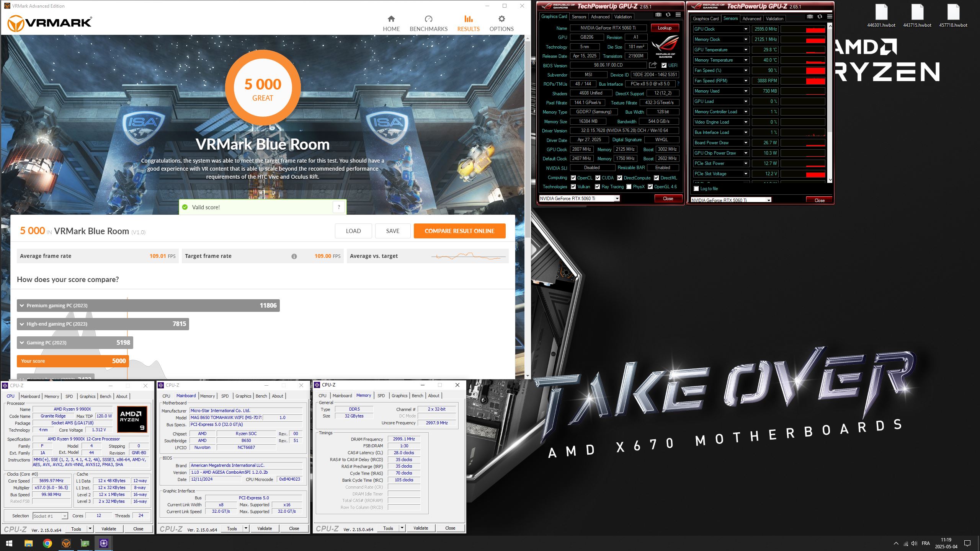Viewport: 980px width, 551px height.
Task: Open GPU Temperature sensor dropdown
Action: [745, 50]
